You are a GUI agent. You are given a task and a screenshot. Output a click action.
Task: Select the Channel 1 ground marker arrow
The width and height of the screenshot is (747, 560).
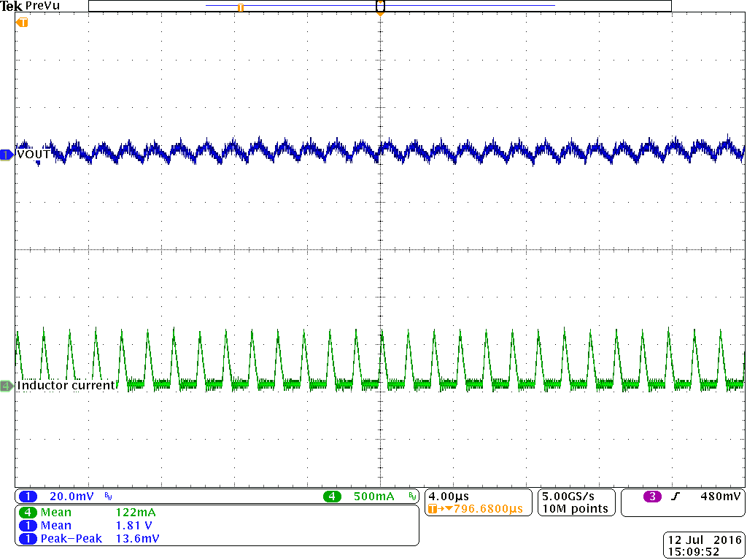pyautogui.click(x=5, y=155)
